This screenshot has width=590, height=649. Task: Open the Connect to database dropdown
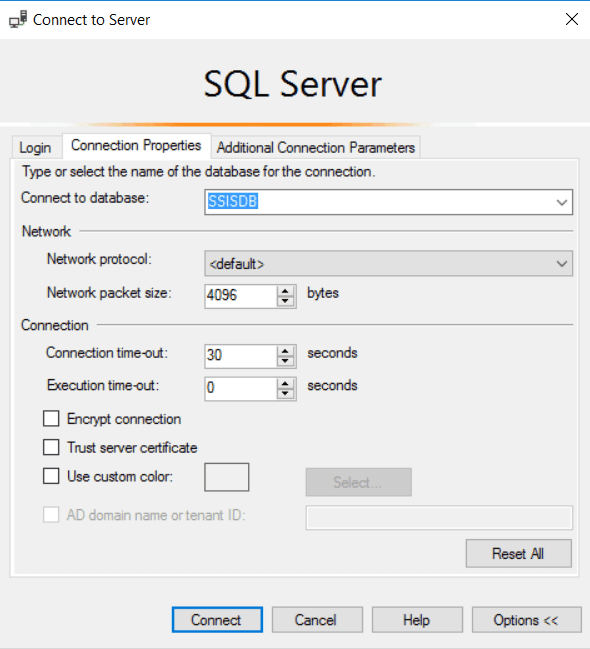pyautogui.click(x=561, y=202)
